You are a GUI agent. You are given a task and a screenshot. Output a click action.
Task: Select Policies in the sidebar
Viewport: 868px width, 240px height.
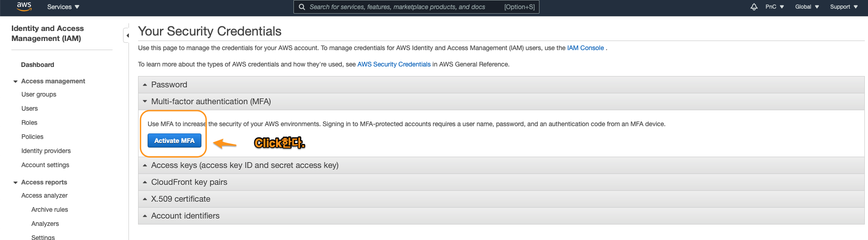[x=32, y=137]
